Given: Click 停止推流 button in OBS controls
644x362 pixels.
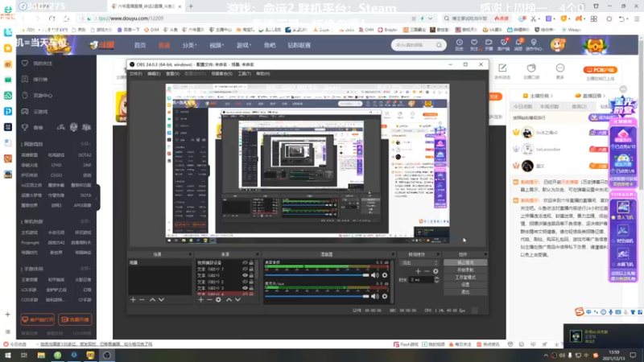Looking at the screenshot, I should [x=465, y=263].
